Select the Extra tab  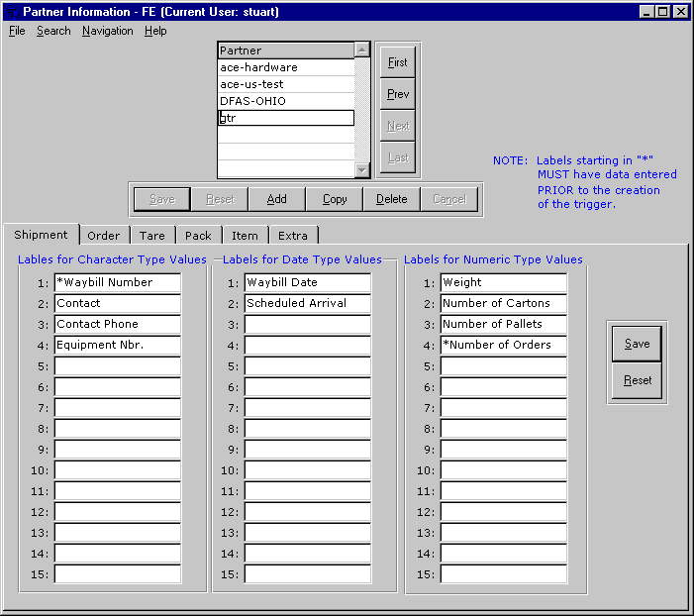292,236
